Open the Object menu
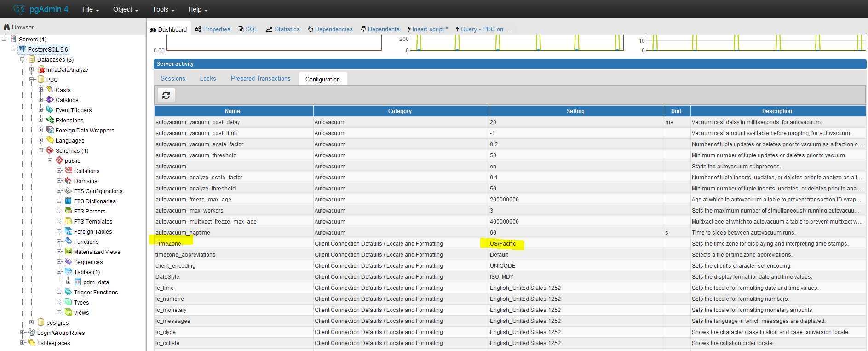 (126, 9)
